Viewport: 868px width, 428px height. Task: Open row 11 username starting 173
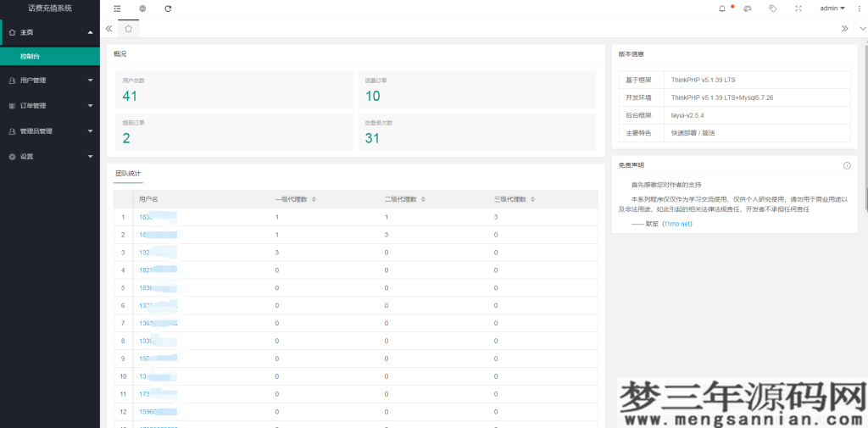(159, 394)
